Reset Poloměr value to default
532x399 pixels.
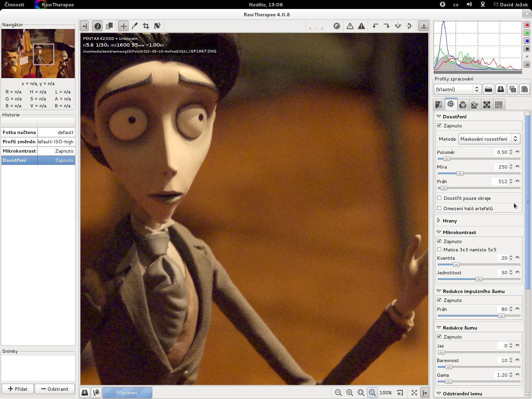pyautogui.click(x=518, y=152)
